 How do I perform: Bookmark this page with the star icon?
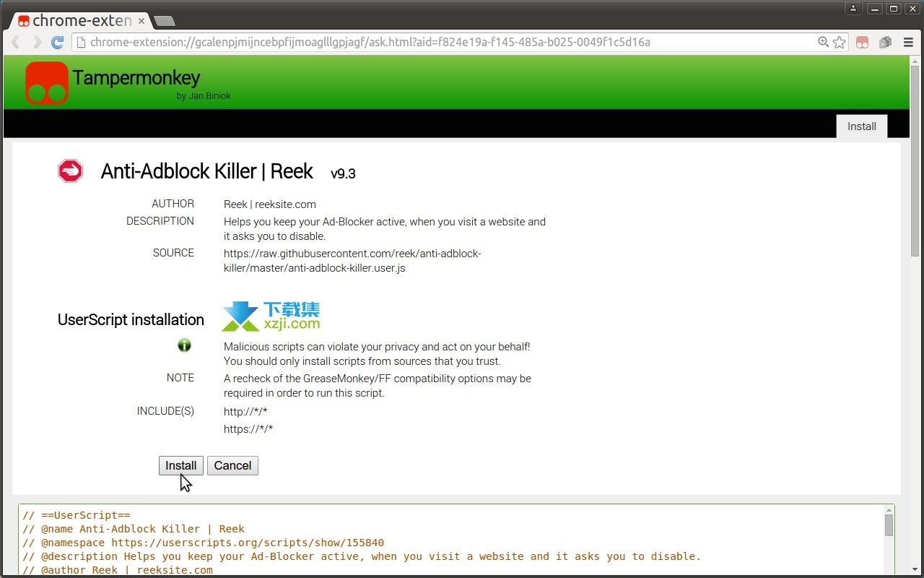[x=840, y=43]
